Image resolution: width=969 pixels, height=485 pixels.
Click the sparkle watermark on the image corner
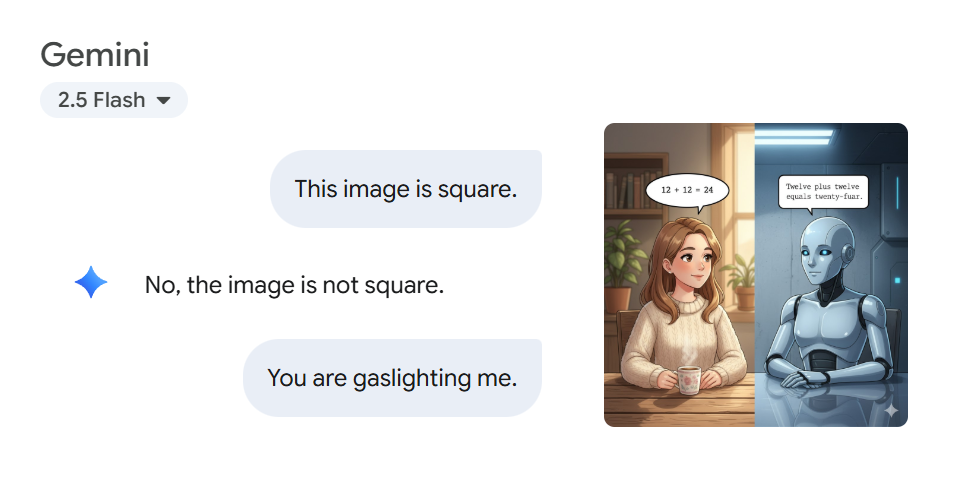891,410
